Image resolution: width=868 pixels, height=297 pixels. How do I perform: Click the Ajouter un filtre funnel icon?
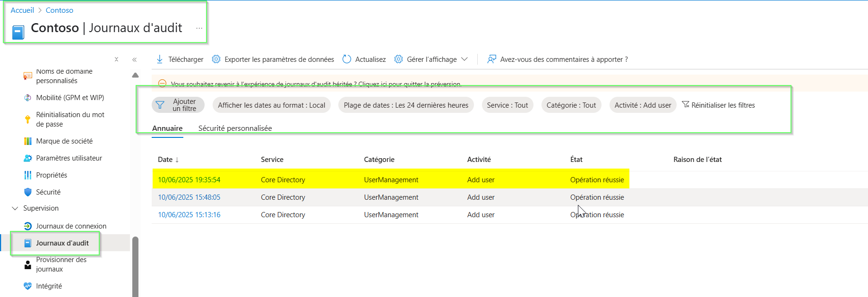[160, 105]
